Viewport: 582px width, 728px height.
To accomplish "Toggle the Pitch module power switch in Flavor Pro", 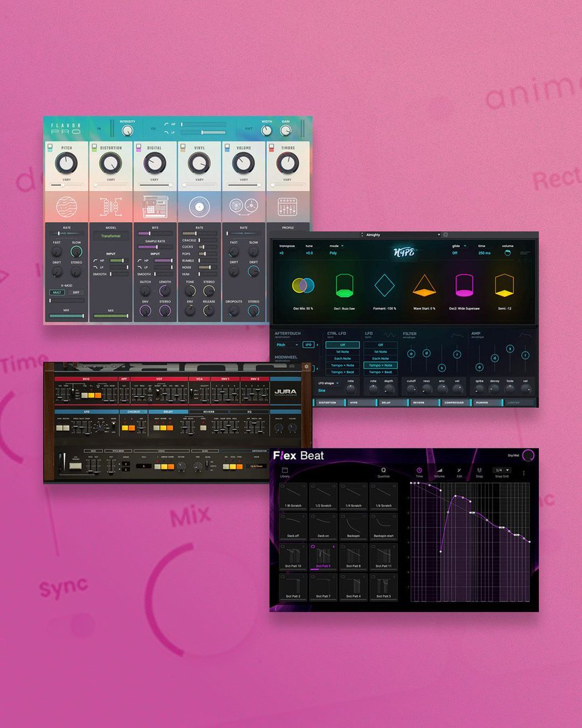I will point(50,147).
